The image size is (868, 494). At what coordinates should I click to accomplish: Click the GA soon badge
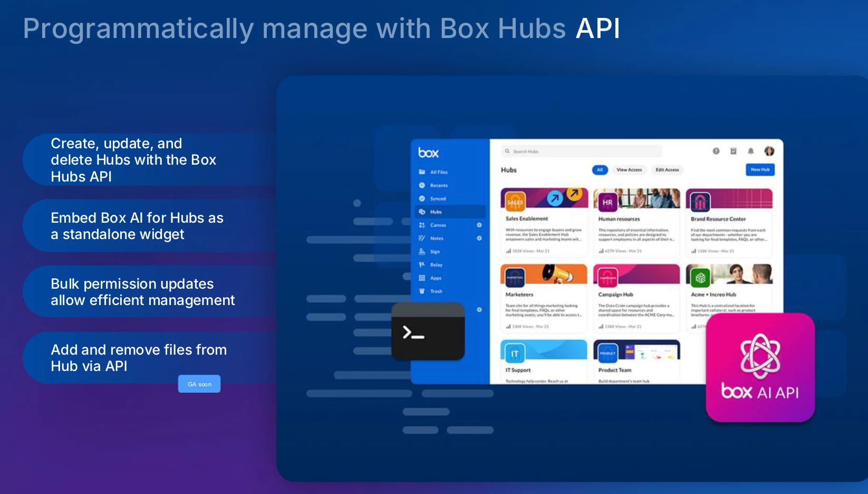click(199, 384)
